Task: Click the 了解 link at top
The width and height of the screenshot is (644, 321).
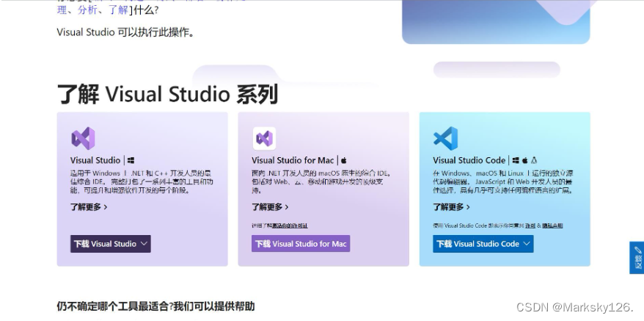Action: [x=119, y=10]
